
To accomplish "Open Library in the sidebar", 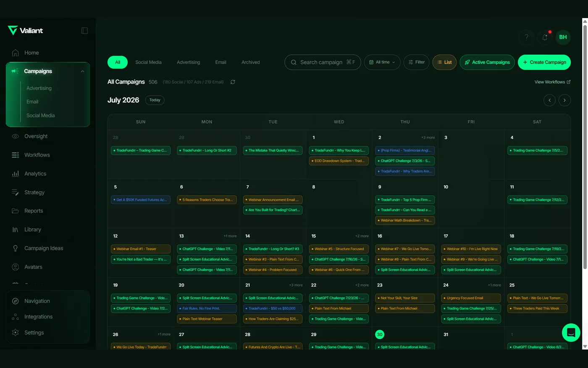I will point(32,230).
